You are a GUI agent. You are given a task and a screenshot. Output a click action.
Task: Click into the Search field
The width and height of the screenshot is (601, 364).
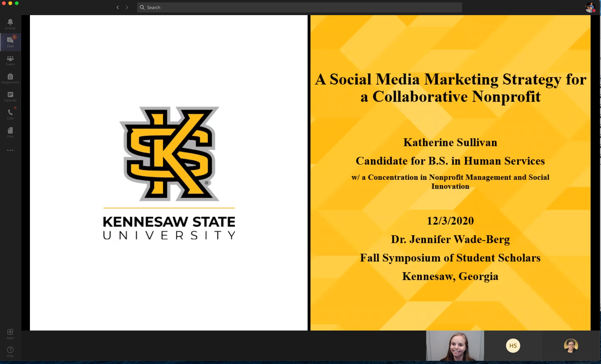click(x=299, y=7)
